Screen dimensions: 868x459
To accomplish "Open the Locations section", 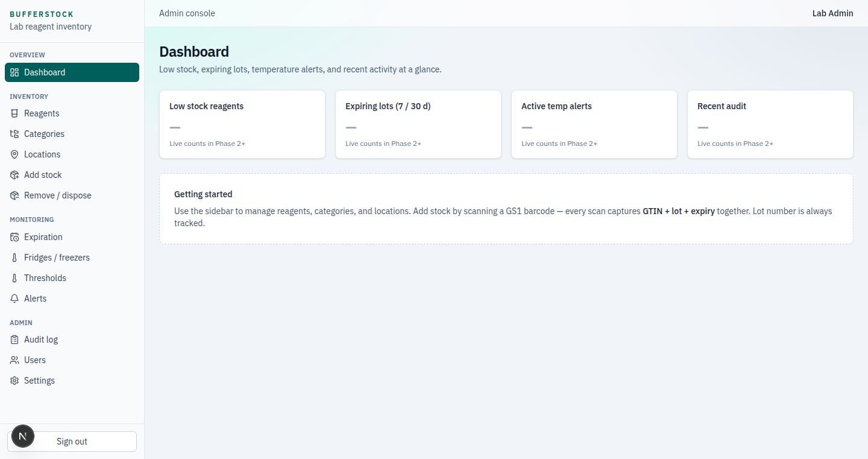I will [x=72, y=154].
